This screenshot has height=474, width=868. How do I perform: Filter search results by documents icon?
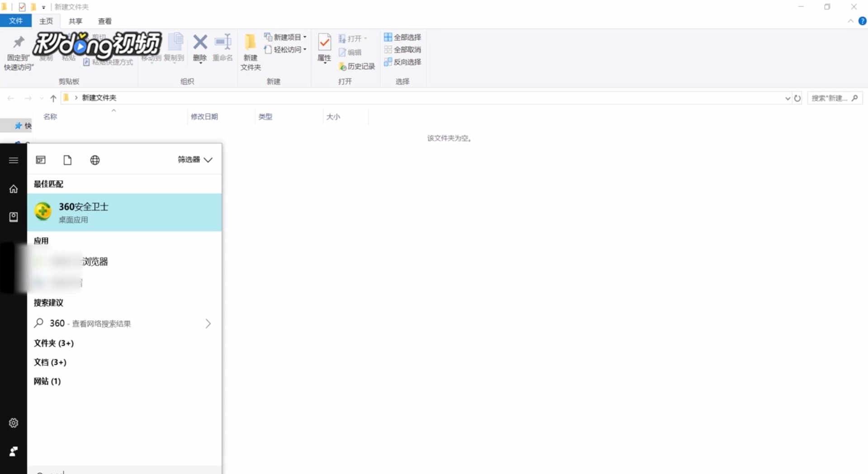tap(67, 160)
